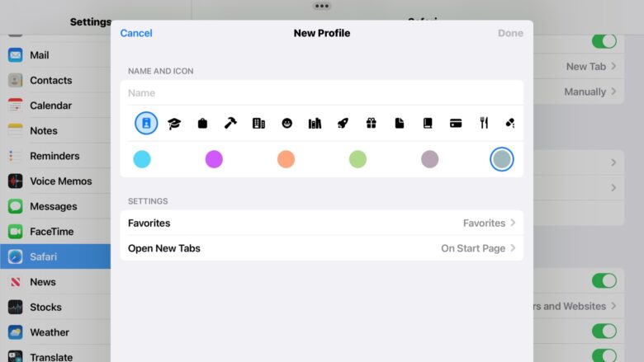Pick the purple profile color
Screen dimensions: 644x362
214,159
